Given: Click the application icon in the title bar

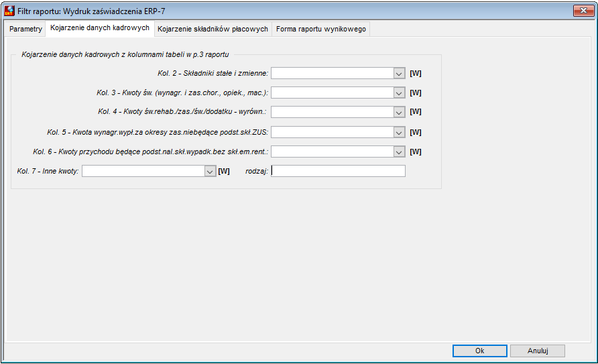Looking at the screenshot, I should (x=9, y=11).
